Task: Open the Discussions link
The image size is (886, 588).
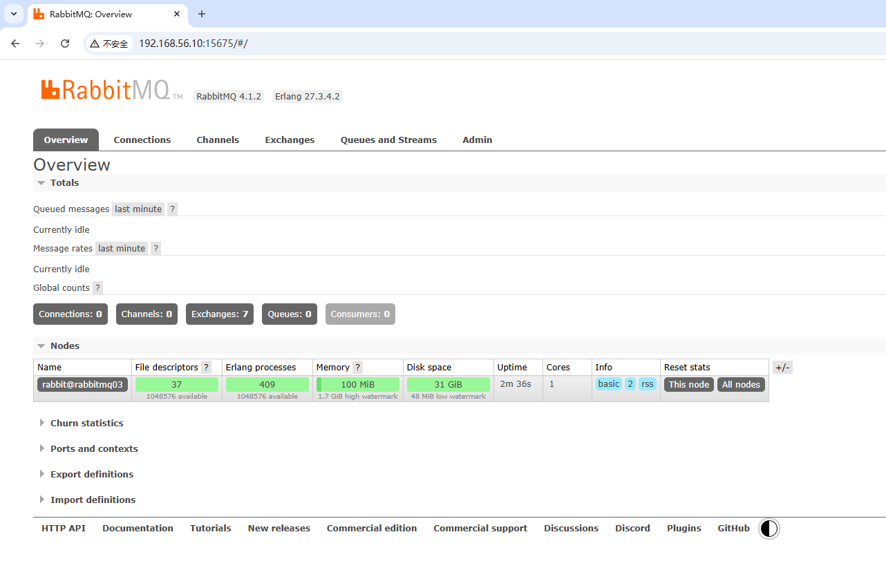Action: [572, 529]
